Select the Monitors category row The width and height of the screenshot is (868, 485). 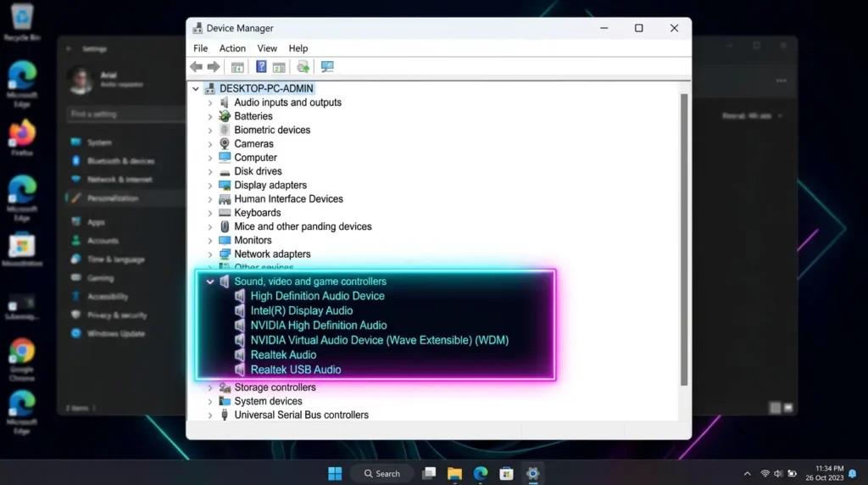tap(253, 240)
